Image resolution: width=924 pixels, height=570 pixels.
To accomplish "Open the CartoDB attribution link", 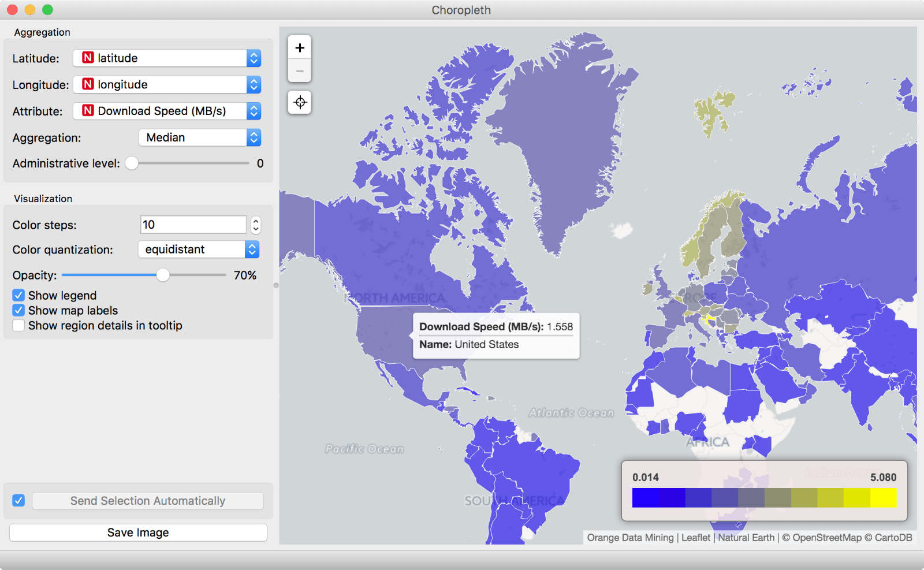I will coord(893,538).
